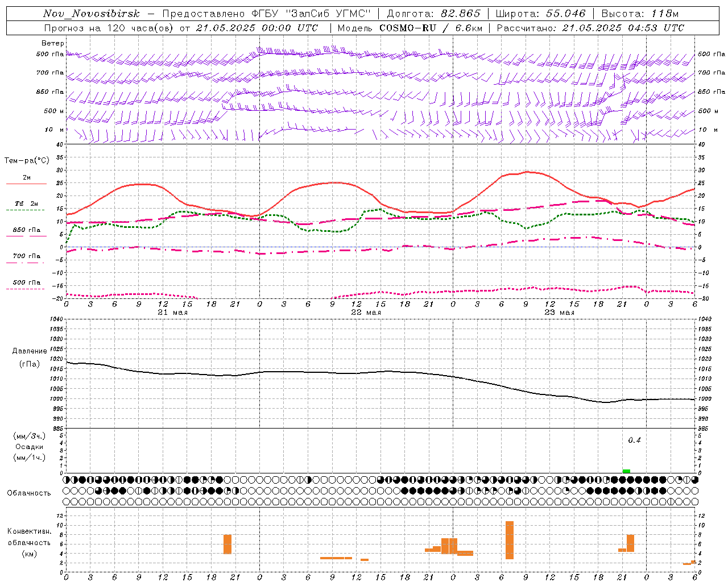The width and height of the screenshot is (728, 582).
Task: Click the '850 гПа' temperature legend entry
Action: tap(27, 230)
